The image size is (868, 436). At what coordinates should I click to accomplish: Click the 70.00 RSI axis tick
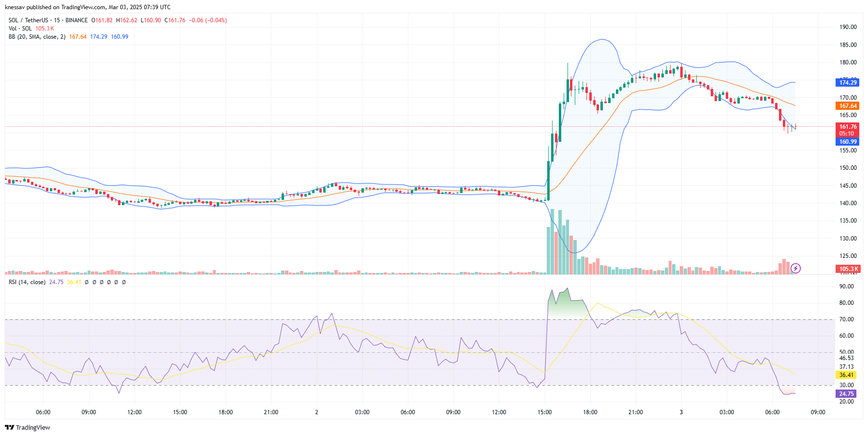tap(846, 319)
